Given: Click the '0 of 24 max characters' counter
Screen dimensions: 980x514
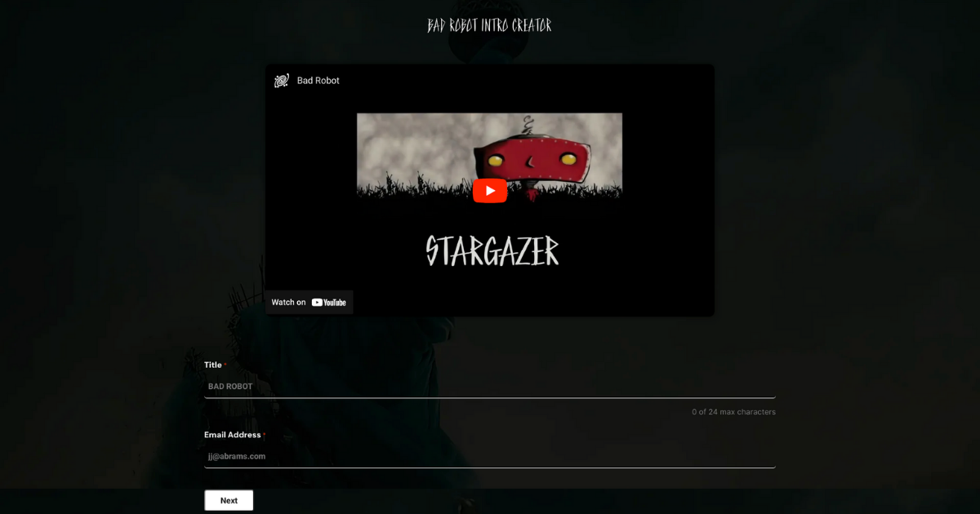Looking at the screenshot, I should 733,412.
